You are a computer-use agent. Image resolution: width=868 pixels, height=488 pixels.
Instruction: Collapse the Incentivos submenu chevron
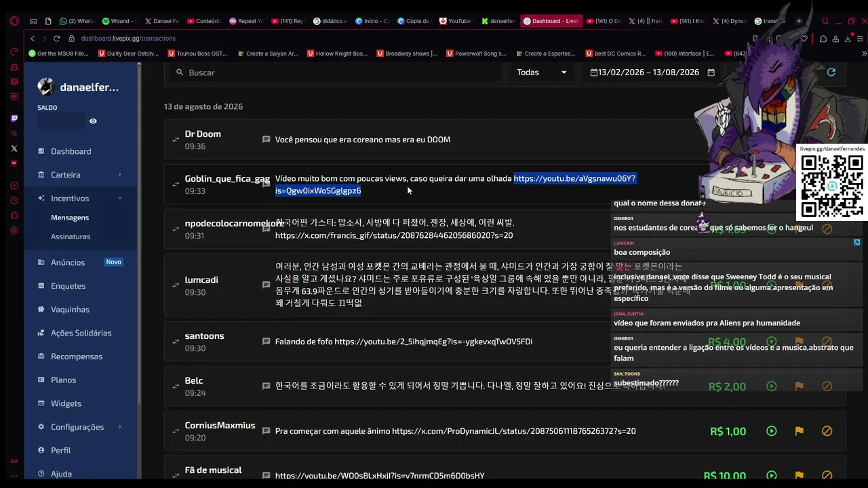(x=120, y=198)
